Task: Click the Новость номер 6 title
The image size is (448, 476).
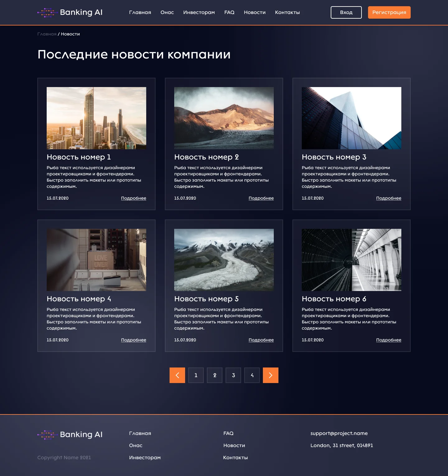Action: pyautogui.click(x=334, y=299)
